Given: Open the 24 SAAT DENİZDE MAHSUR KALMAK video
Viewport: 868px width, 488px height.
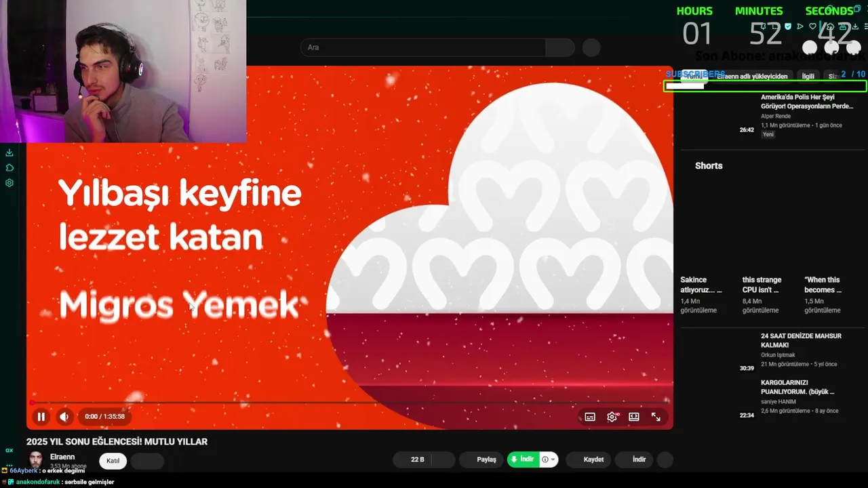Looking at the screenshot, I should pos(801,340).
